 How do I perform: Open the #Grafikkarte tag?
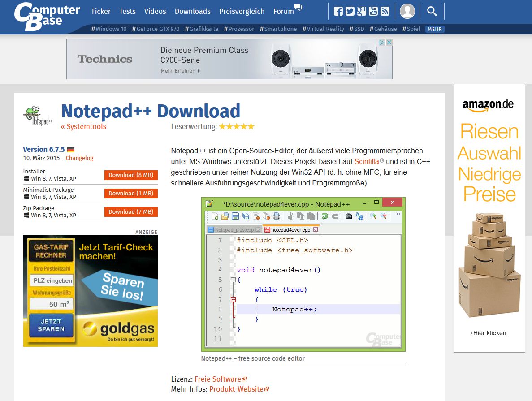(x=202, y=29)
